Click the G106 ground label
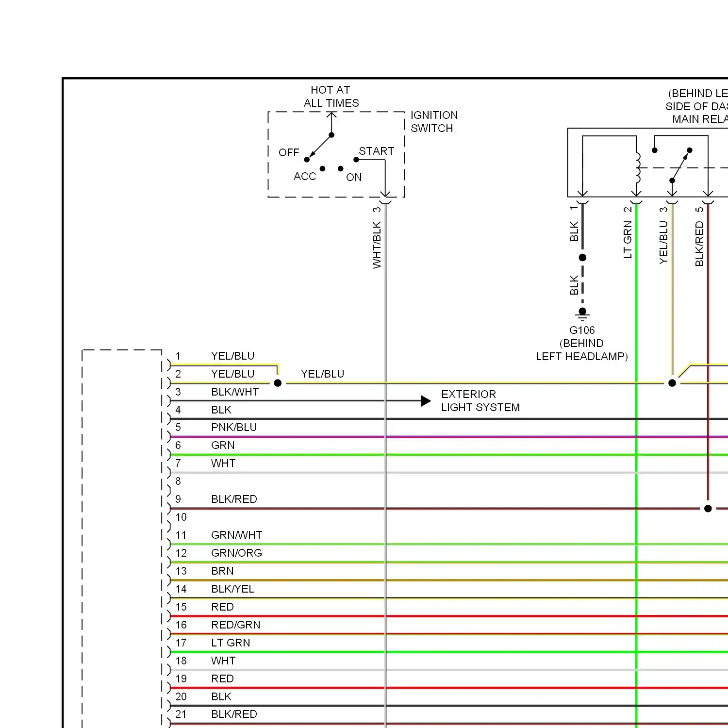728x728 pixels. [x=582, y=331]
